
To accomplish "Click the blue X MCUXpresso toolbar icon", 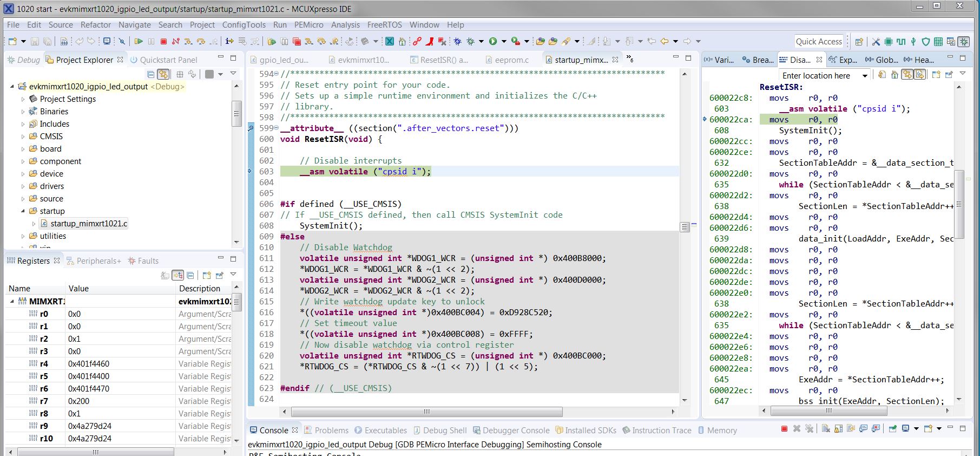I will click(x=389, y=41).
